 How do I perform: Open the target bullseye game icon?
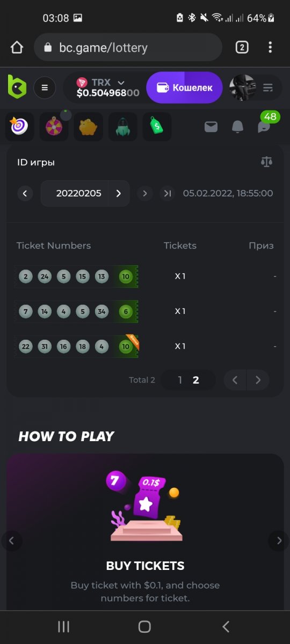coord(19,127)
